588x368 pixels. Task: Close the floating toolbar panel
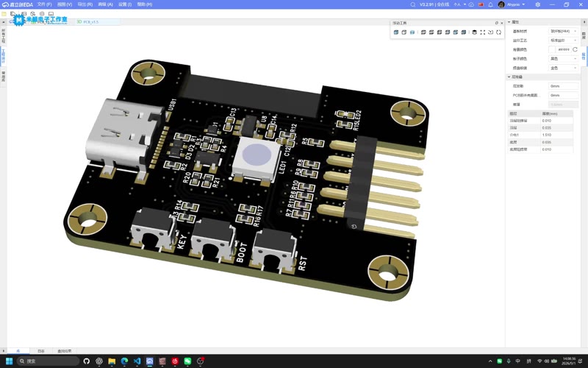(502, 23)
